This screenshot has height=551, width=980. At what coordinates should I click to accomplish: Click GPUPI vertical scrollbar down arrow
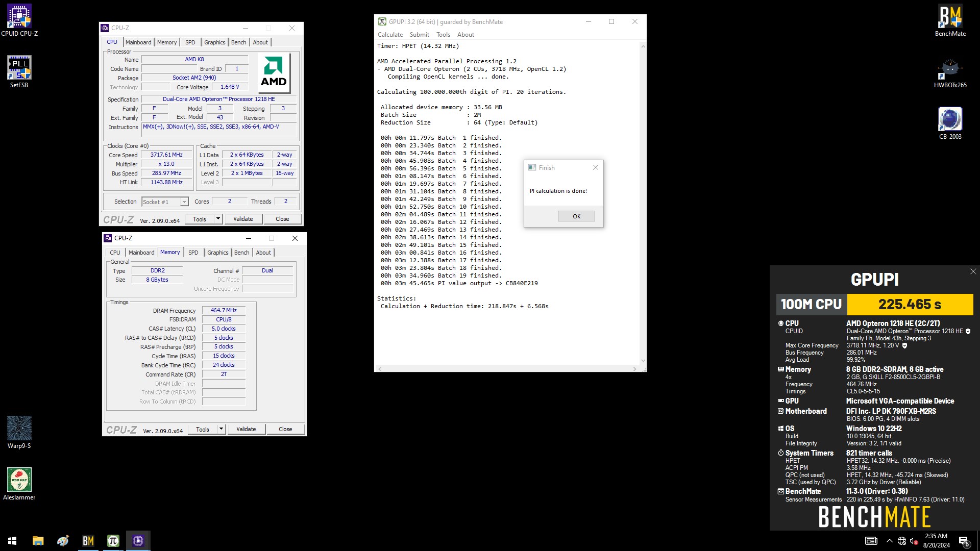coord(643,361)
